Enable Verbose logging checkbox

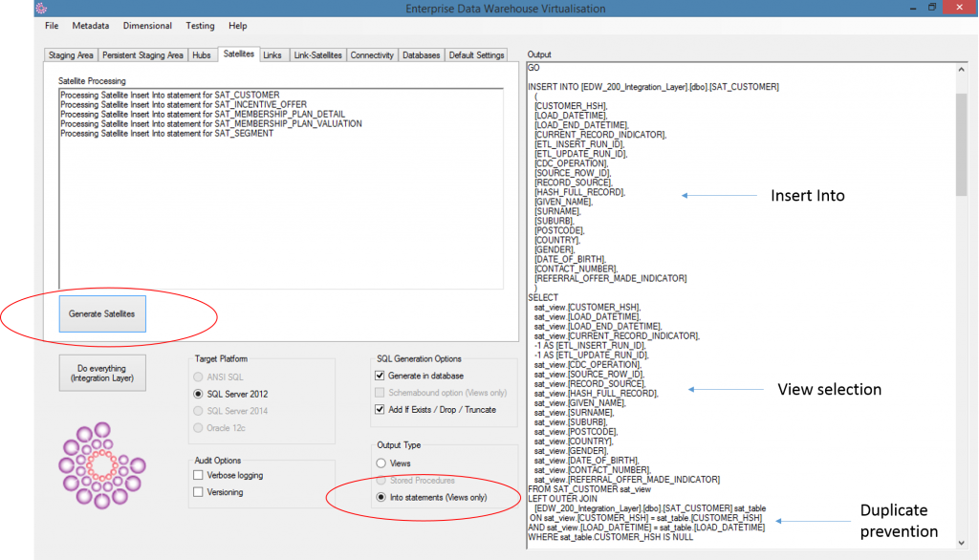click(x=198, y=475)
